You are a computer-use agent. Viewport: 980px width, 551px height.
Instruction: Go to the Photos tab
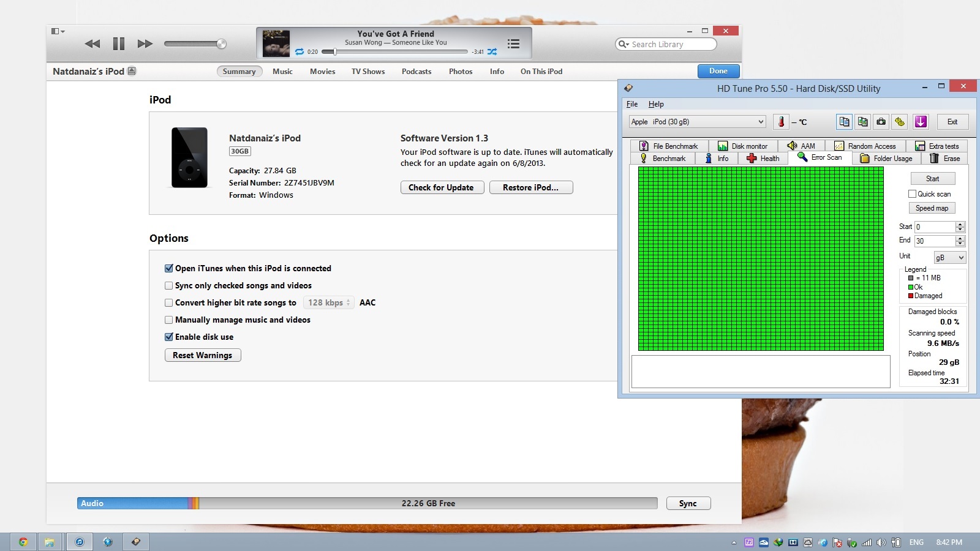[461, 72]
